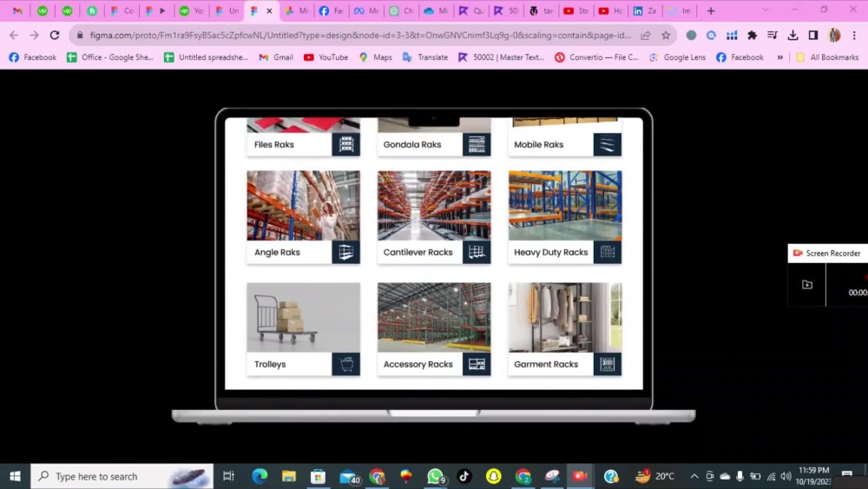This screenshot has width=868, height=489.
Task: Click the Files Raks rack icon
Action: (346, 144)
